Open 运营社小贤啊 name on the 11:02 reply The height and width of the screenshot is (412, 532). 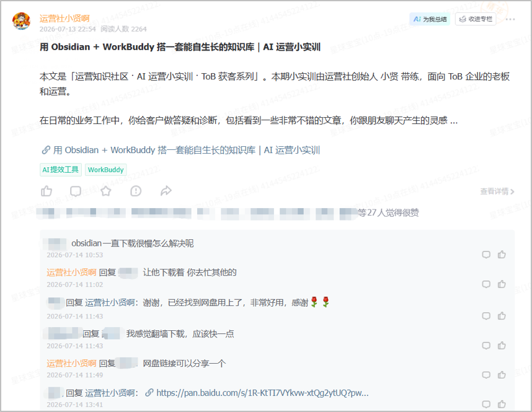[x=71, y=273]
